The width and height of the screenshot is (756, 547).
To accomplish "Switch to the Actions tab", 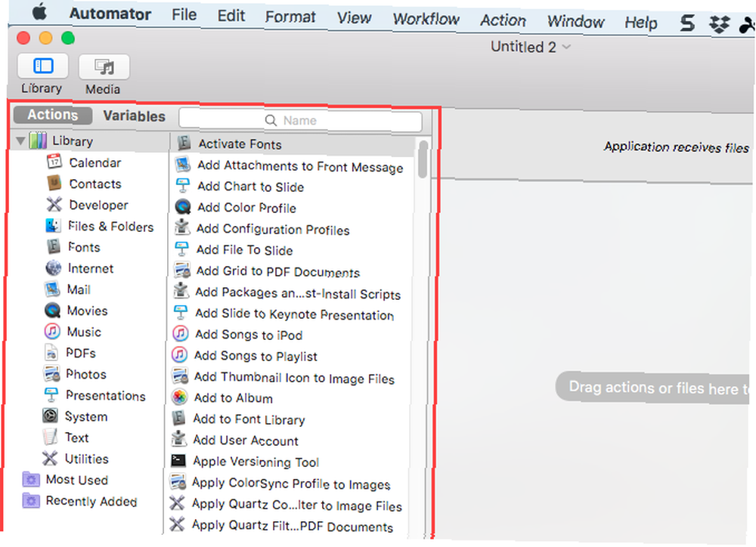I will (x=53, y=115).
